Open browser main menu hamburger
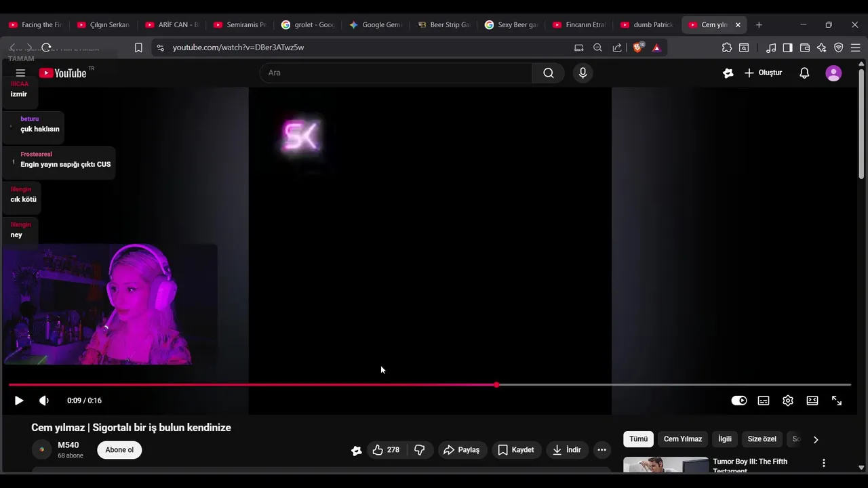Screen dimensions: 868x488 pyautogui.click(x=856, y=47)
